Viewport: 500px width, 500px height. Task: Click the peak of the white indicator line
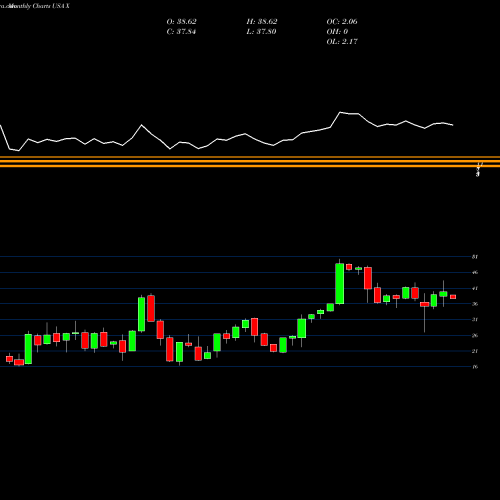tap(340, 112)
